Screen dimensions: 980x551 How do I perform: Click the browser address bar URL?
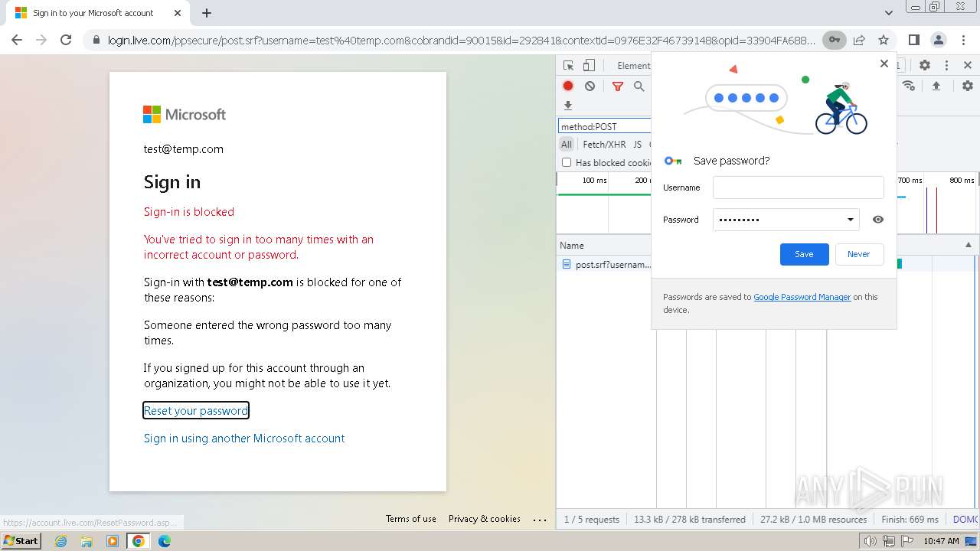pos(462,40)
